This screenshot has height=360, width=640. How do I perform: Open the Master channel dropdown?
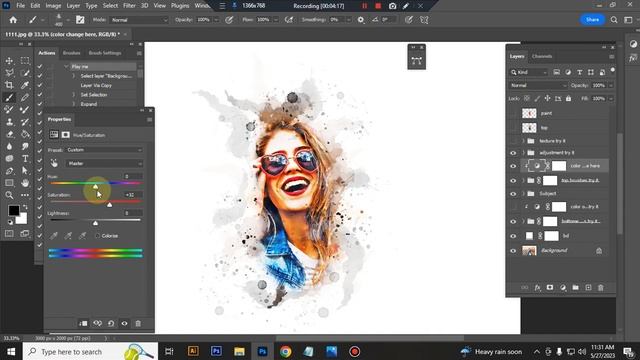[x=104, y=163]
